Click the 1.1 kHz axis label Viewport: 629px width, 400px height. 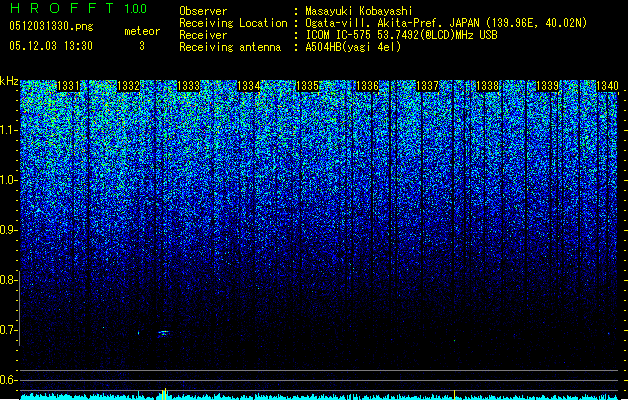(8, 130)
